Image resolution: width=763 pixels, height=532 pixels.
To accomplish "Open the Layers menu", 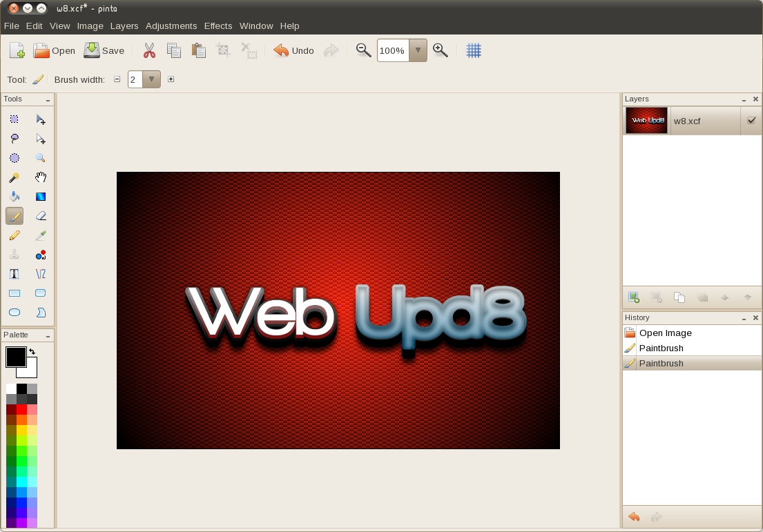I will pyautogui.click(x=124, y=26).
